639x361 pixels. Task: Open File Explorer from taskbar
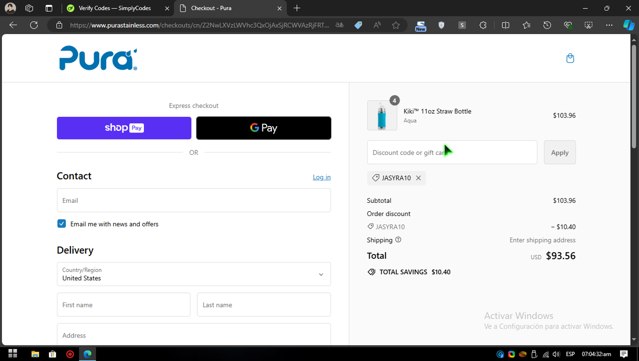(35, 354)
